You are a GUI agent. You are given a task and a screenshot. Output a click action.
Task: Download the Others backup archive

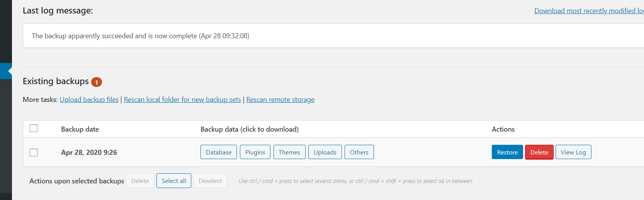[359, 152]
